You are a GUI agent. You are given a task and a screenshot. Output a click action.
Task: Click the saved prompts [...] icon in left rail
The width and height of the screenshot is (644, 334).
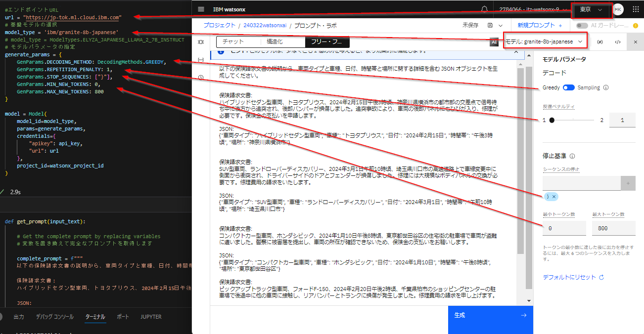click(200, 60)
